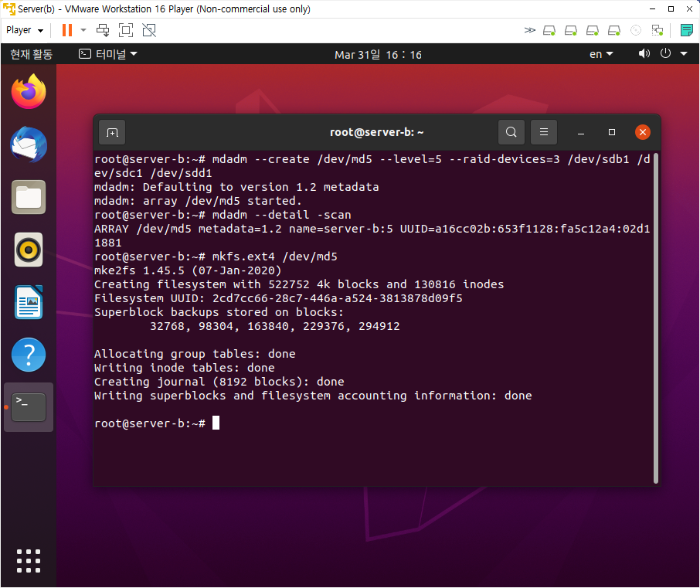The height and width of the screenshot is (588, 700).
Task: Click the CD/DVD drive device icon
Action: click(636, 30)
